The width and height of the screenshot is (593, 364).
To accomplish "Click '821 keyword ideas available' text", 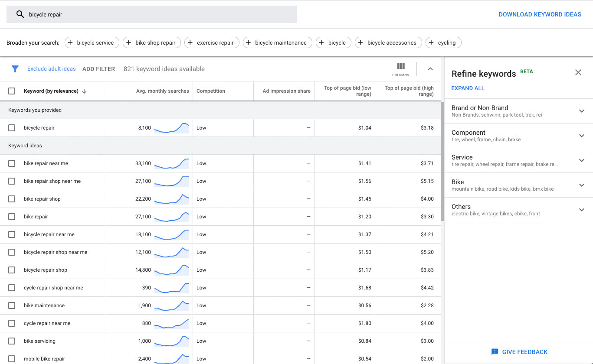I will tap(164, 69).
